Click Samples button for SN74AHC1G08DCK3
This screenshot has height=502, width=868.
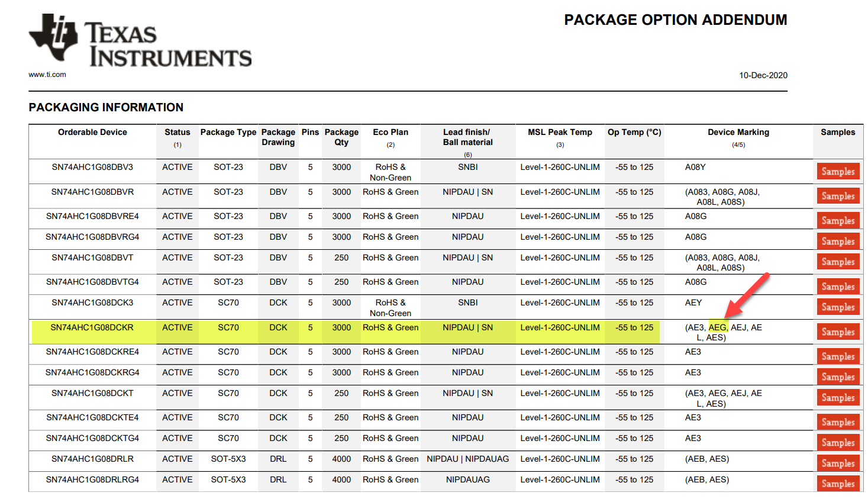pos(838,307)
